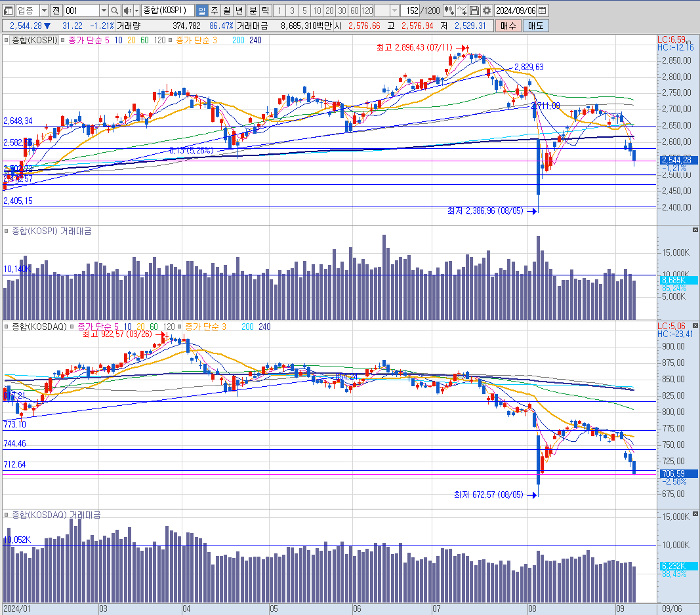
Task: Click the 종합(KOSDAQ) chart title label
Action: coord(39,327)
